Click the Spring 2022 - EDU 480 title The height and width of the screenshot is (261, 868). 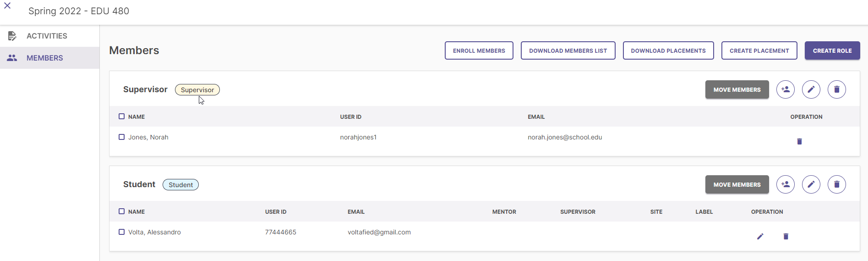click(79, 11)
